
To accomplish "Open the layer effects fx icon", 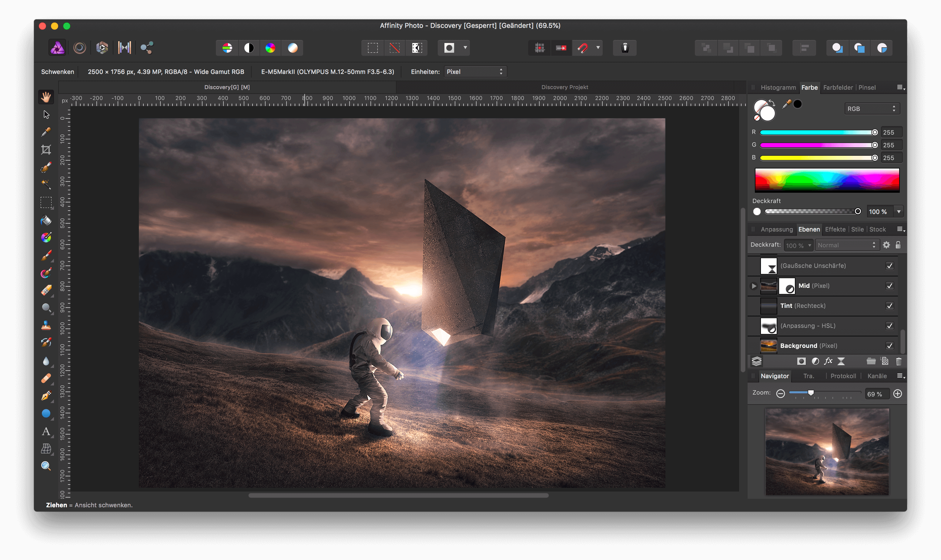I will 828,362.
